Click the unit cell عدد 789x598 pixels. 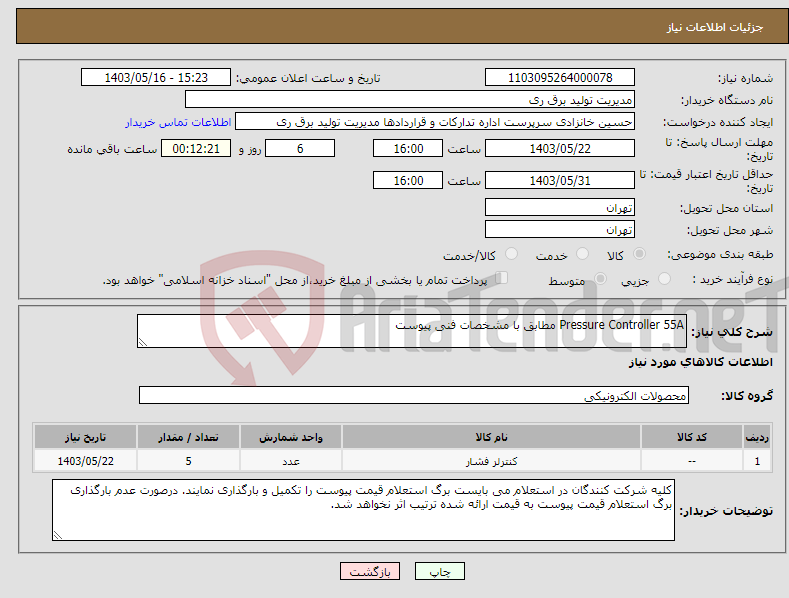[291, 461]
